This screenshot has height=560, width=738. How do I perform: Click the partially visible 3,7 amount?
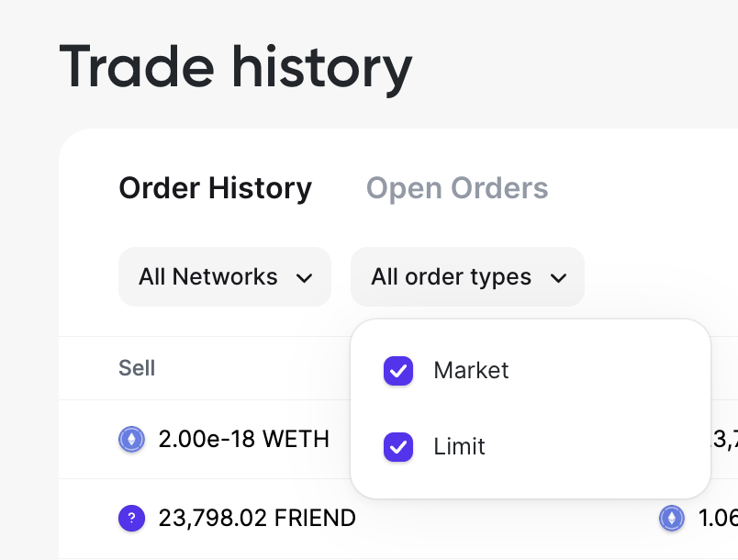(x=723, y=440)
